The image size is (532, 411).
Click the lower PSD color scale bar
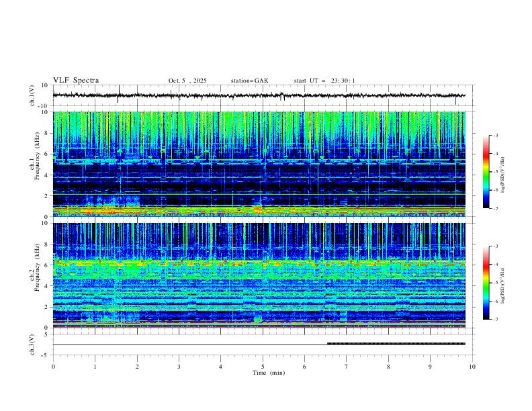(x=486, y=283)
